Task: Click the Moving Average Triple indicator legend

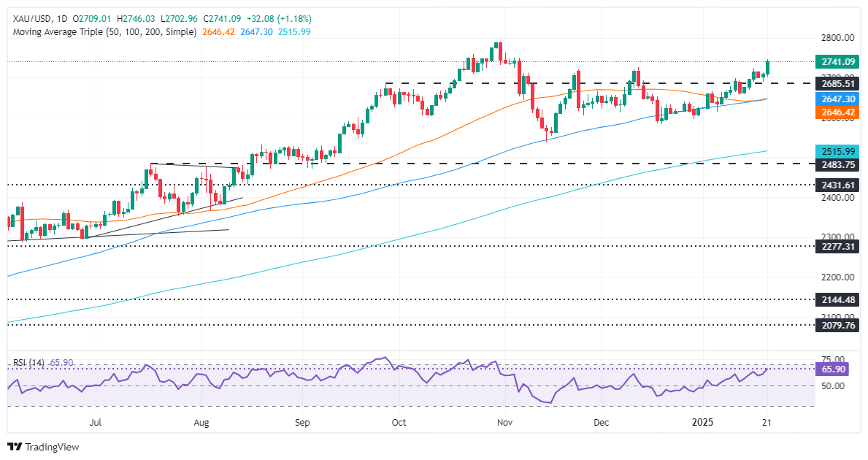Action: pos(101,32)
